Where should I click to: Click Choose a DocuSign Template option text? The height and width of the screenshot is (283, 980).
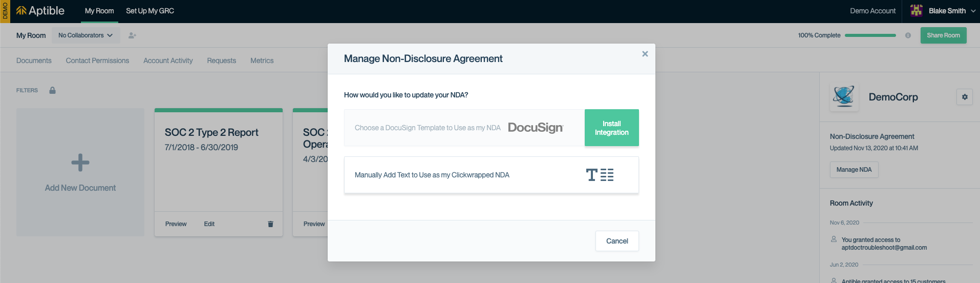click(428, 128)
